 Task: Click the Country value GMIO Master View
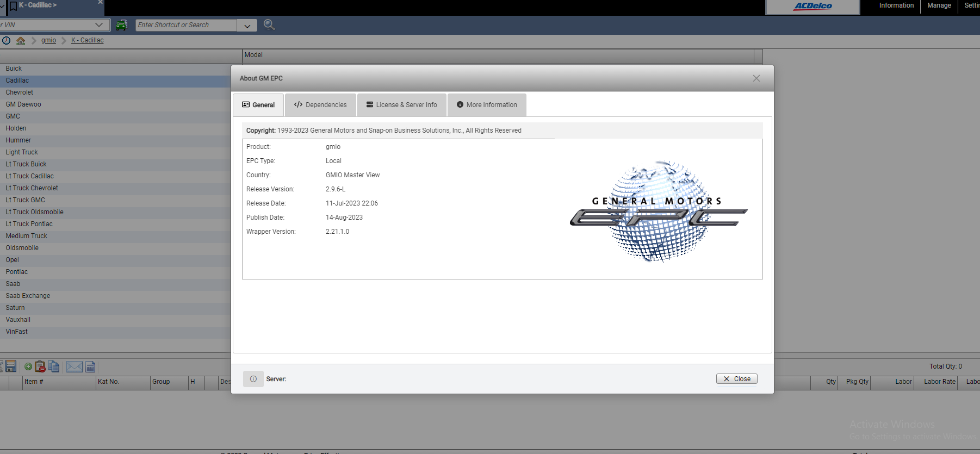point(352,175)
